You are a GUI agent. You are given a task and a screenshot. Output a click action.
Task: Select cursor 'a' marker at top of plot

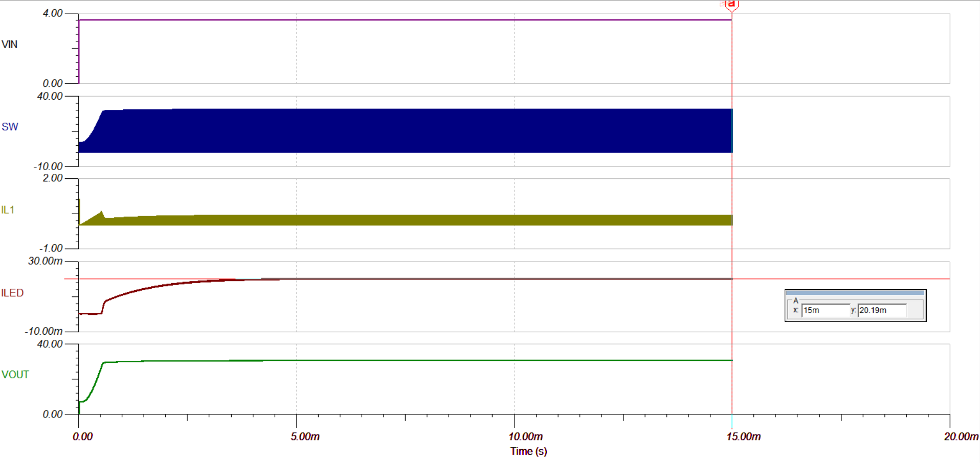[x=732, y=5]
